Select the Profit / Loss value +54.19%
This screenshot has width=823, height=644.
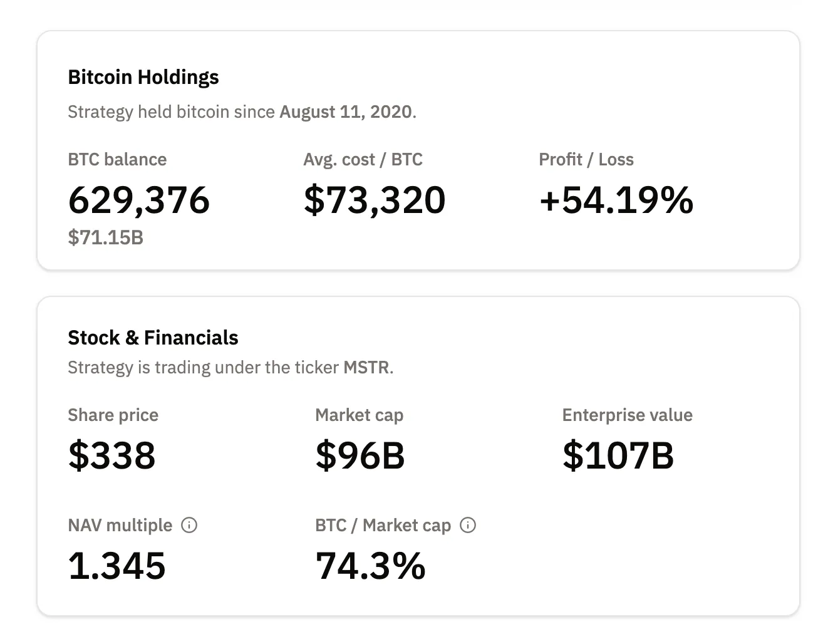(x=616, y=200)
